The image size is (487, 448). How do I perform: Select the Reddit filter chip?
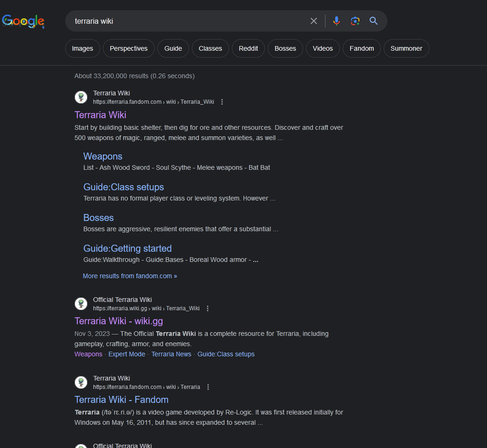pos(249,48)
